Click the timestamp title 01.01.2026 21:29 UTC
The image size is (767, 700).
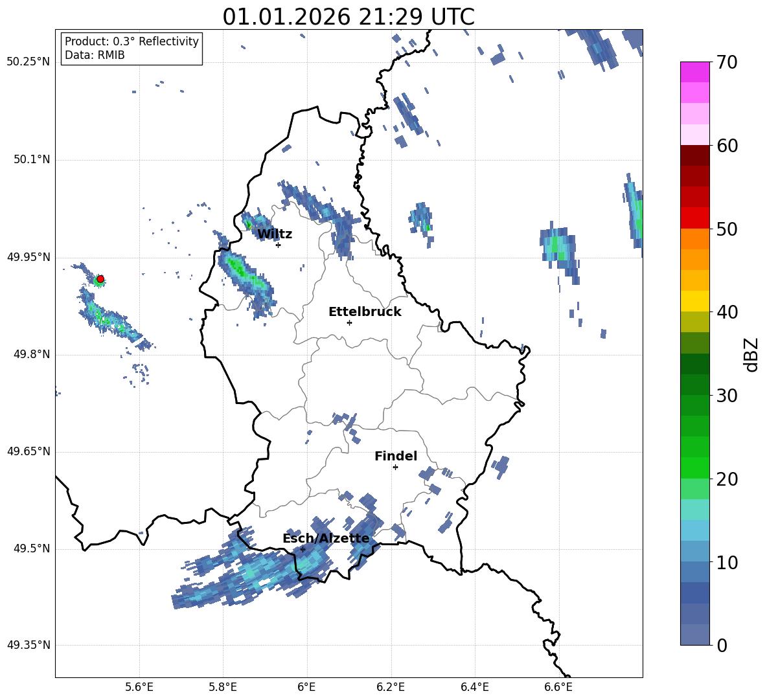[349, 17]
